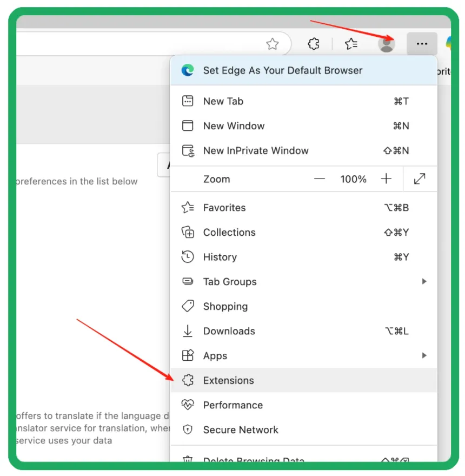The image size is (465, 476).
Task: Click Set Edge As Your Default Browser
Action: pos(282,70)
